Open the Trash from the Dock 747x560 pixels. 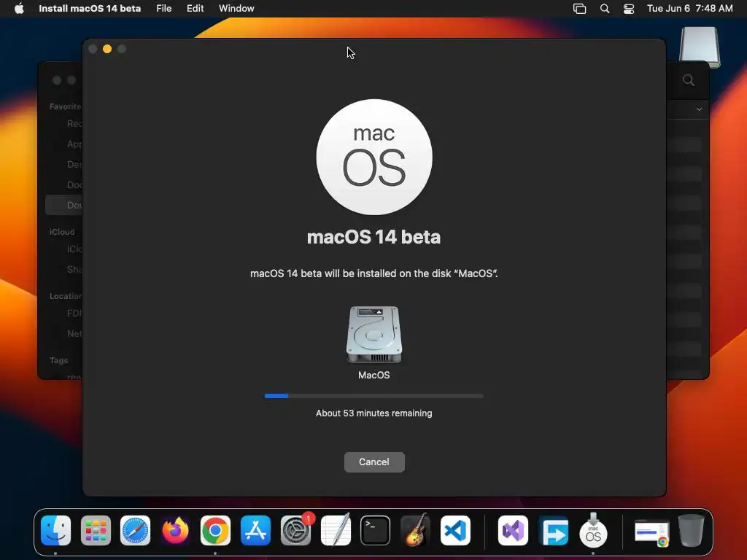point(691,530)
